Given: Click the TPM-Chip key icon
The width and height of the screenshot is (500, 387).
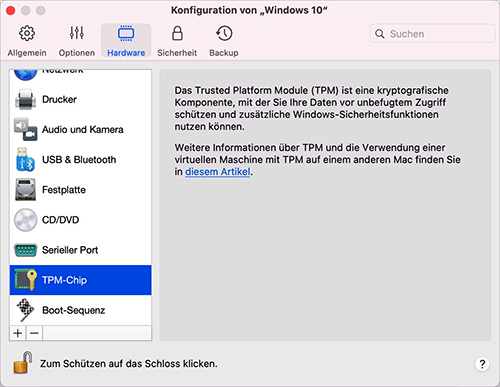Looking at the screenshot, I should click(x=26, y=280).
